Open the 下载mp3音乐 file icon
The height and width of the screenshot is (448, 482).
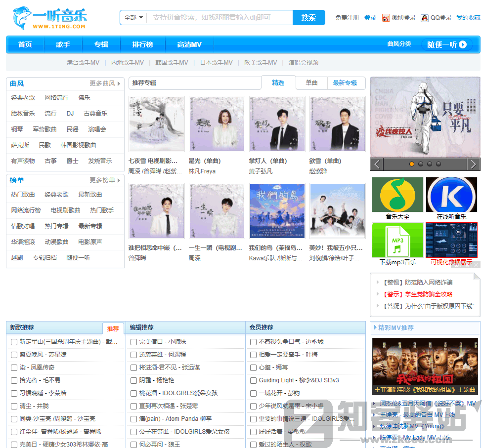(x=397, y=240)
